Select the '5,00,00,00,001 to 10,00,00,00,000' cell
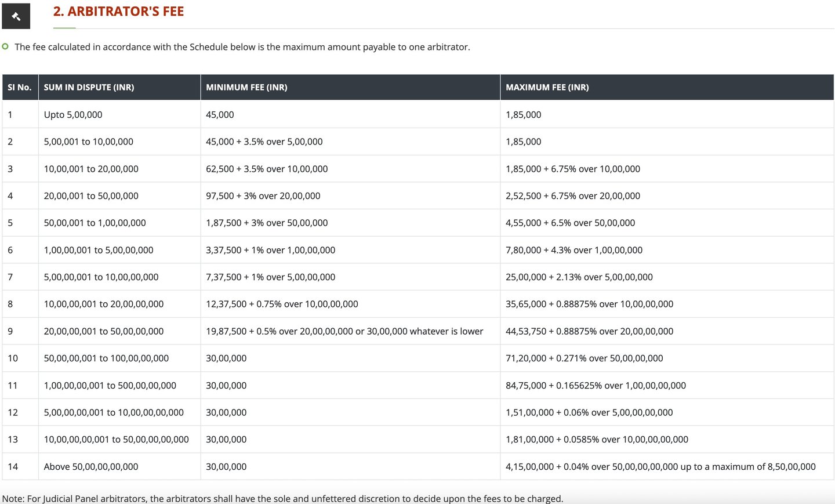This screenshot has width=835, height=504. coord(119,412)
